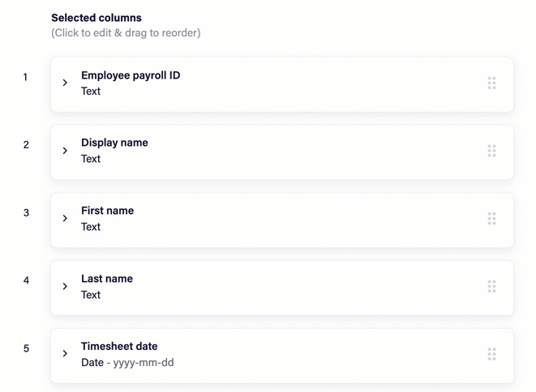Click the drag handle on Display name row
536x392 pixels.
[491, 151]
